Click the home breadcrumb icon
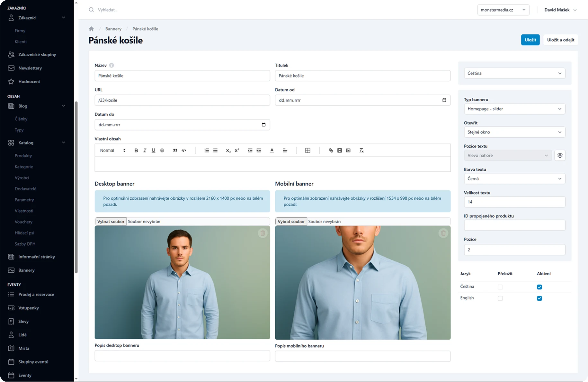588x382 pixels. pos(91,29)
